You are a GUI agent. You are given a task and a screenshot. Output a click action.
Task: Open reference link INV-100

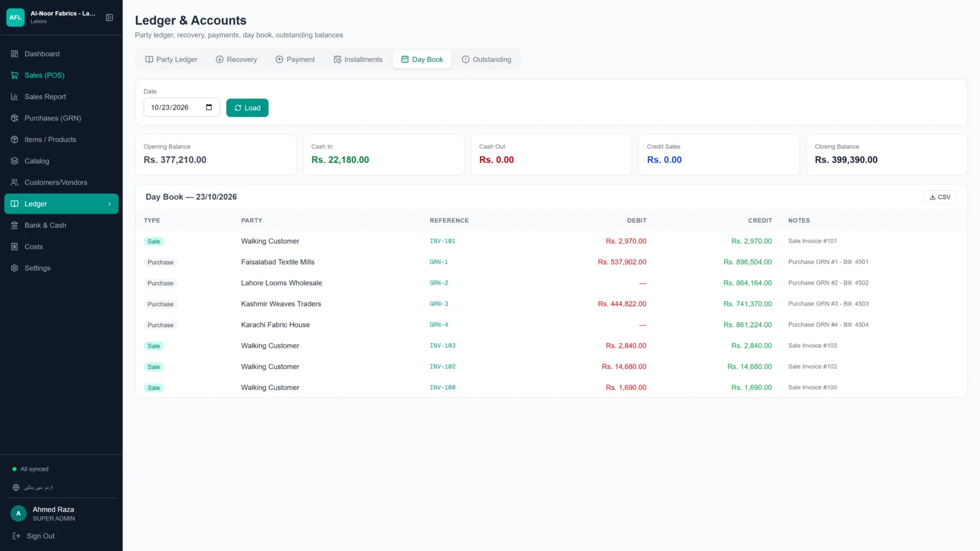(x=443, y=388)
